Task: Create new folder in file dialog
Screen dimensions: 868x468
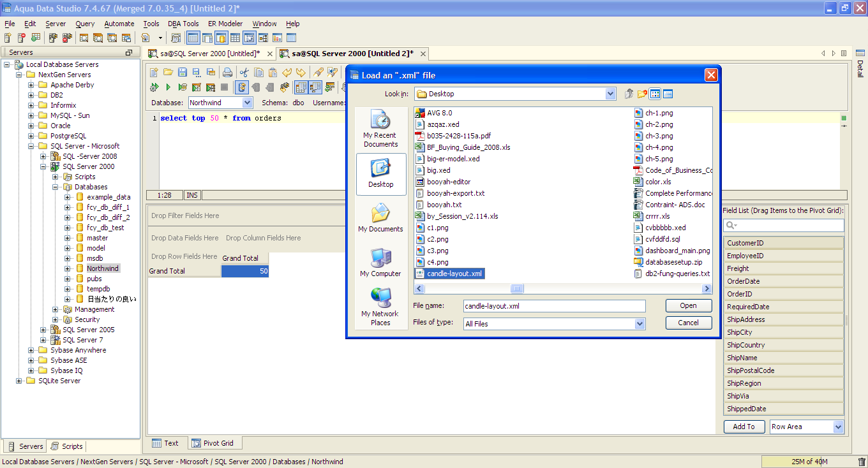Action: [642, 94]
